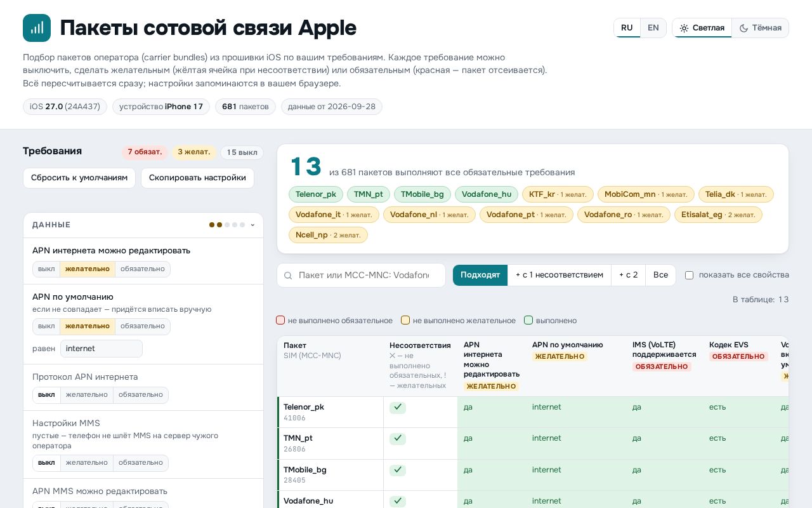Image resolution: width=812 pixels, height=508 pixels.
Task: Click the TMobile_bg row name cell
Action: tap(331, 474)
